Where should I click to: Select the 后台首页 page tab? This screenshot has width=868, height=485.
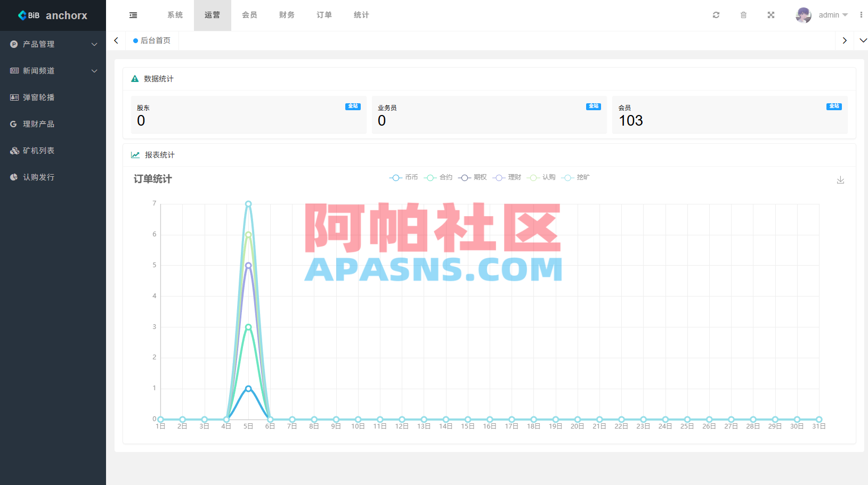point(152,40)
